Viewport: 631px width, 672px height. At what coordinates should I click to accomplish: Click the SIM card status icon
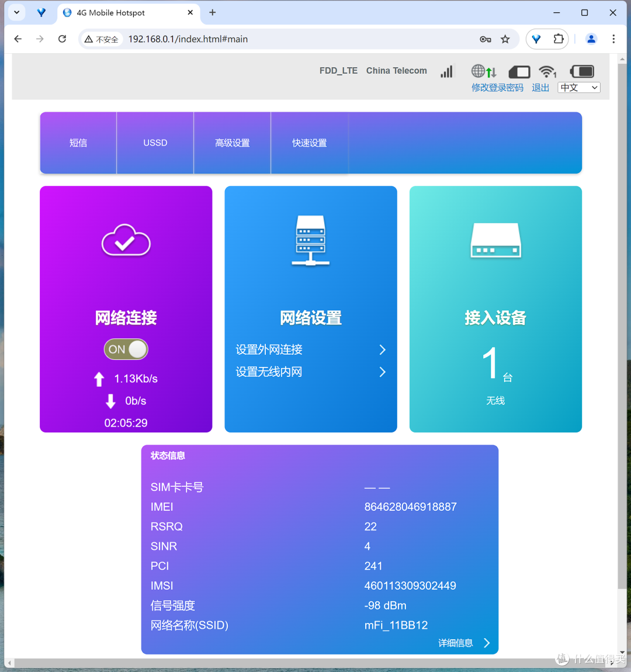tap(519, 71)
